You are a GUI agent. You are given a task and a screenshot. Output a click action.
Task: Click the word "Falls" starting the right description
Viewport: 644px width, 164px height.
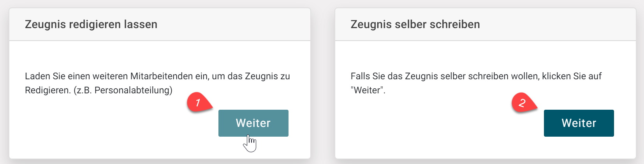pos(360,76)
